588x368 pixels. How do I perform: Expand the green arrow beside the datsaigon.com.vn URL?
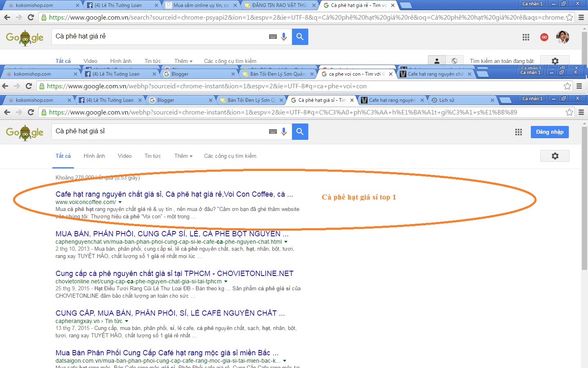(x=285, y=361)
